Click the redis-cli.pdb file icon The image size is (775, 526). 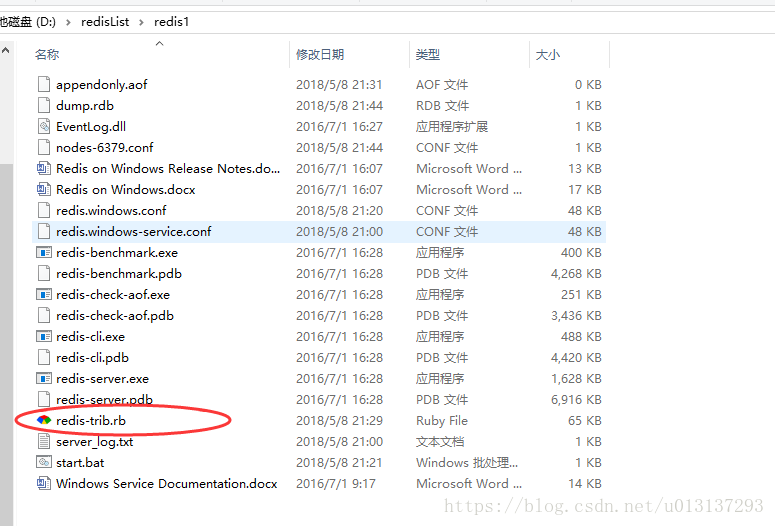pos(44,357)
